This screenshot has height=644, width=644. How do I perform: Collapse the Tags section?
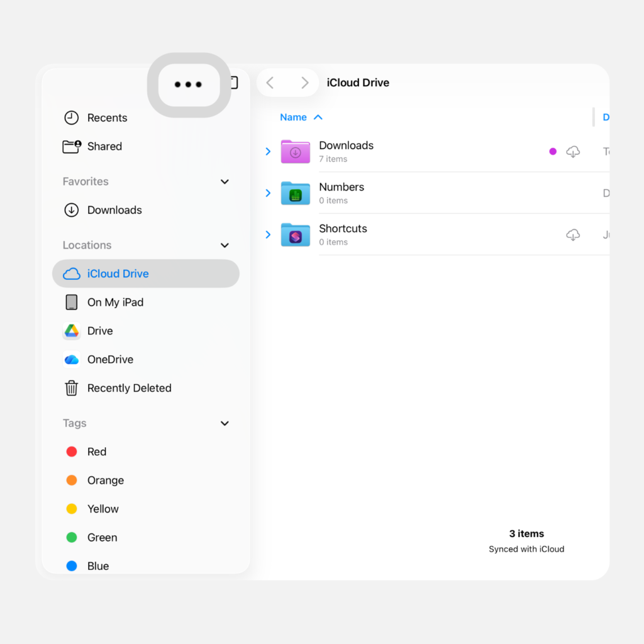click(x=225, y=423)
